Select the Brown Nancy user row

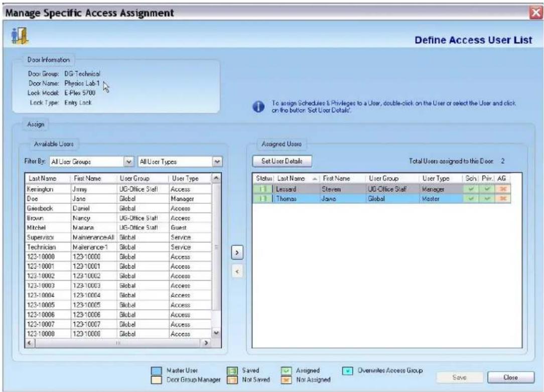click(x=118, y=218)
